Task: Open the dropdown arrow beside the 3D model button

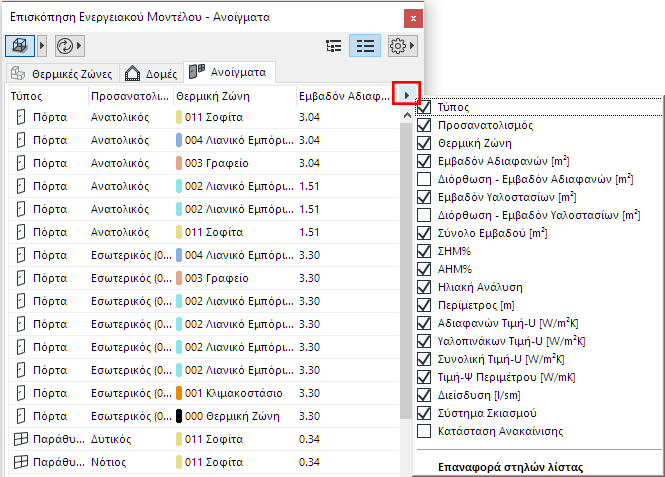Action: pos(42,46)
